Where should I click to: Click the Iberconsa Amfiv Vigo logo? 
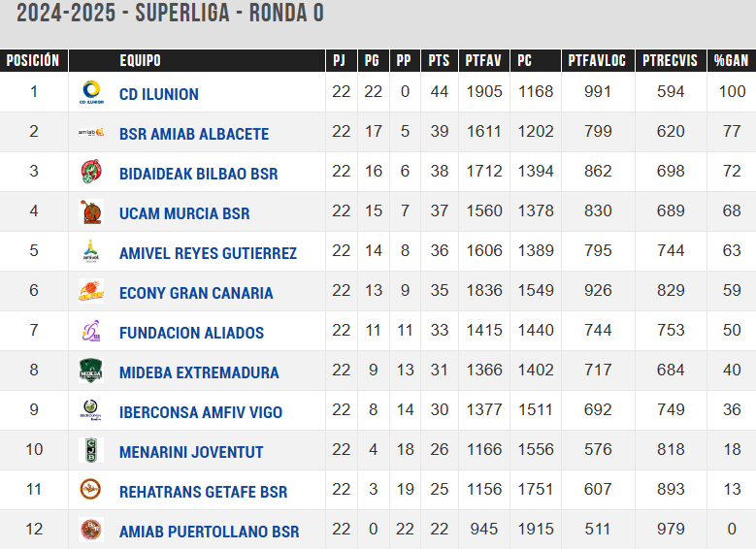pyautogui.click(x=91, y=410)
